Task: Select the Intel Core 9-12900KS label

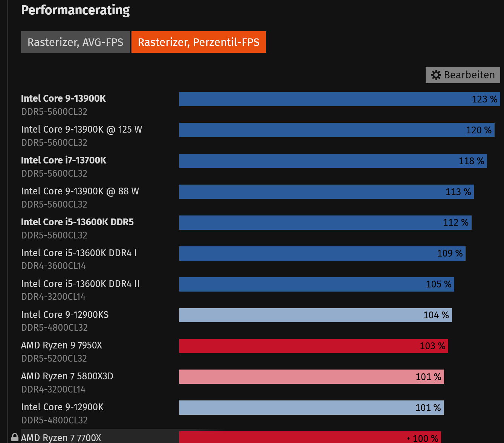Action: (x=65, y=315)
